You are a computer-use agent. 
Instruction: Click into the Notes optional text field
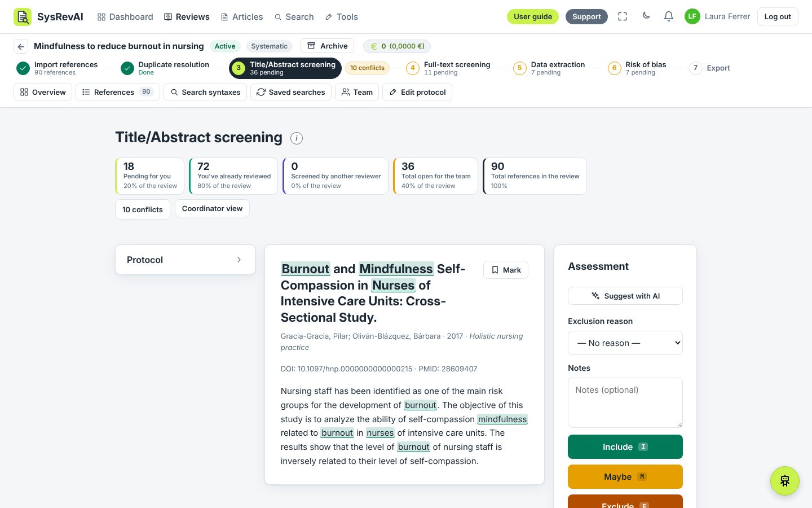pyautogui.click(x=625, y=402)
